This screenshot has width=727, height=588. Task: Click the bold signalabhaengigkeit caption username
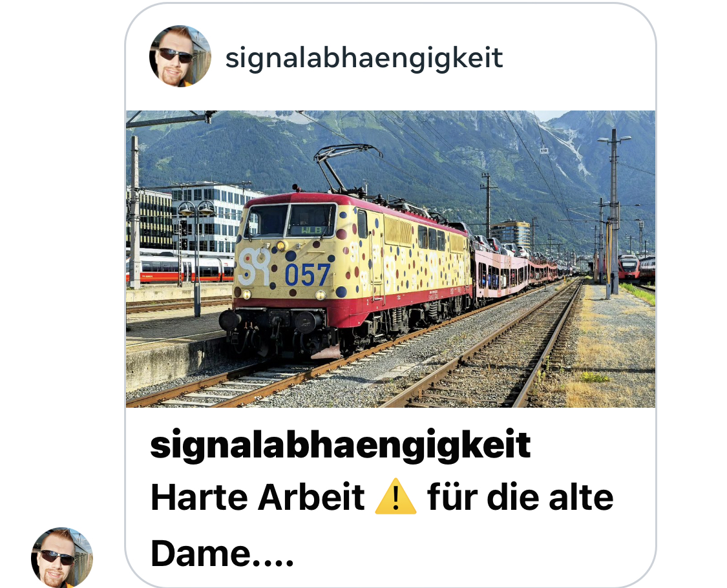pyautogui.click(x=341, y=445)
